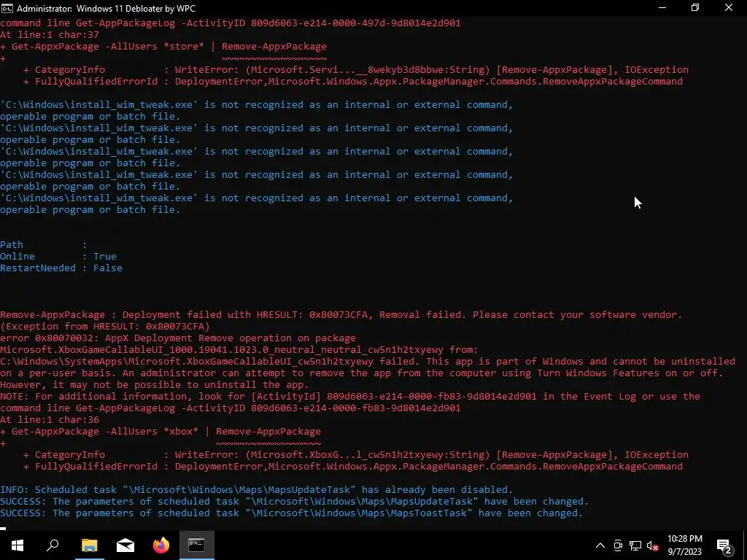The image size is (747, 560).
Task: Click the *xbox* Remove-AppxPackage command line
Action: pyautogui.click(x=160, y=431)
